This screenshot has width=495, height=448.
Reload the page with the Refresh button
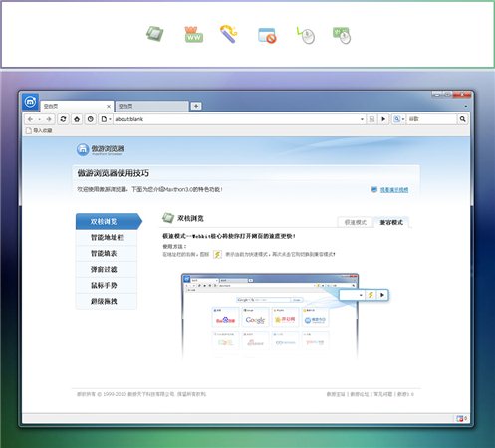coord(63,119)
